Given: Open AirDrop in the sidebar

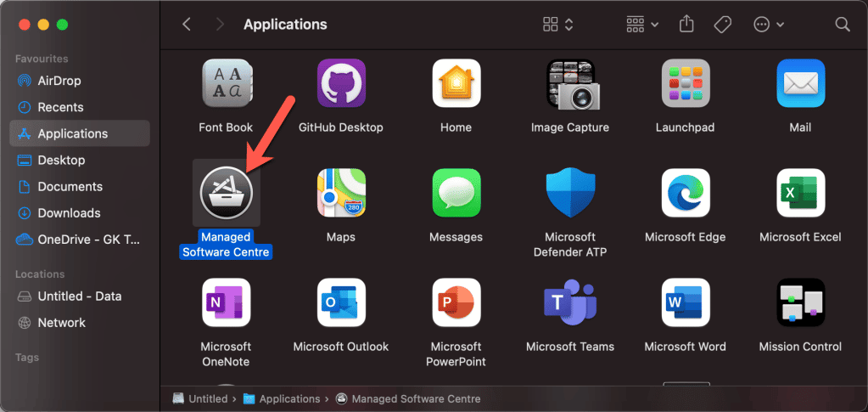Looking at the screenshot, I should 80,81.
